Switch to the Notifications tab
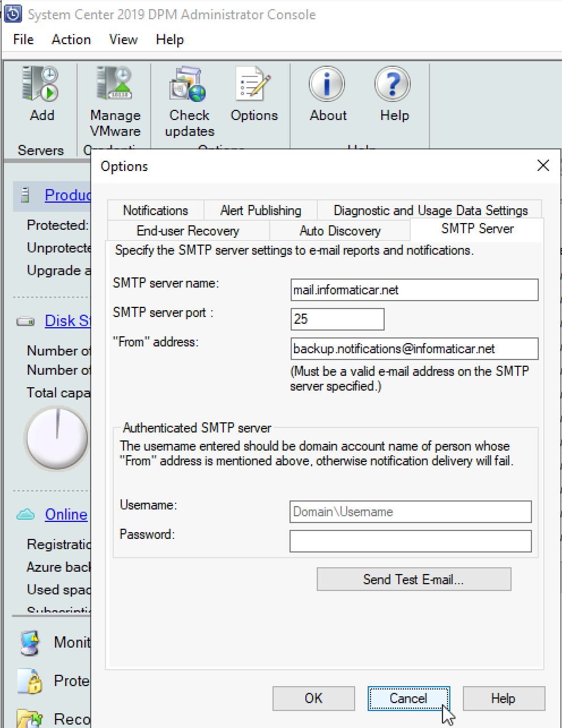Viewport: 562px width, 728px height. [155, 211]
